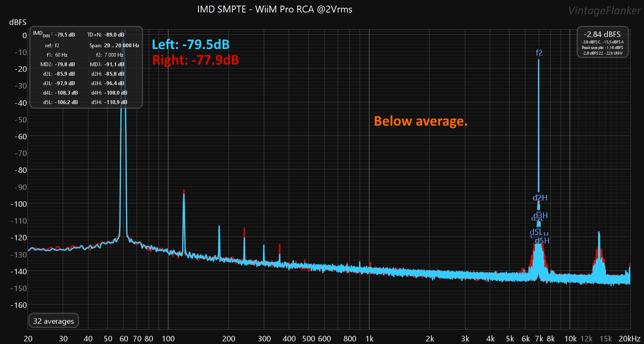The width and height of the screenshot is (644, 344).
Task: Select the MD2 -79,8 dB value
Action: [65, 64]
